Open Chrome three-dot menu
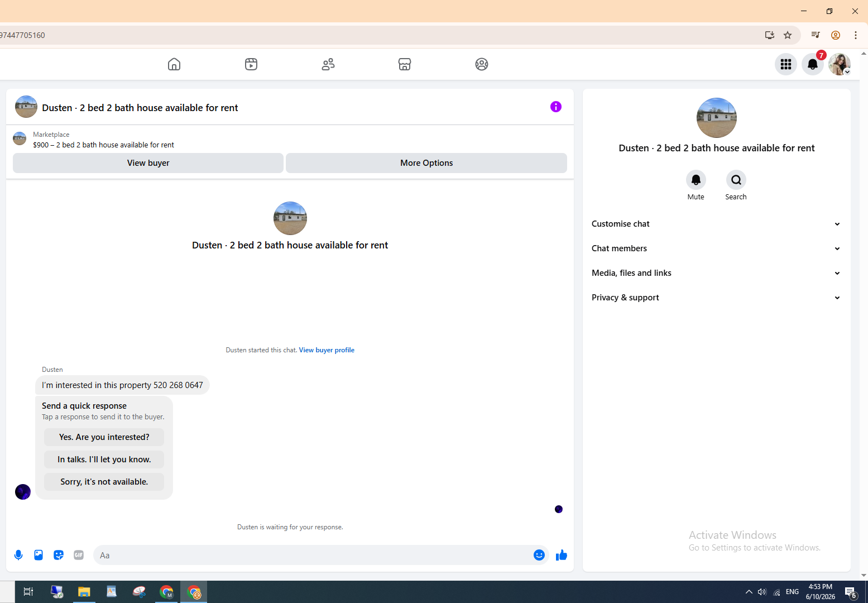 [856, 35]
